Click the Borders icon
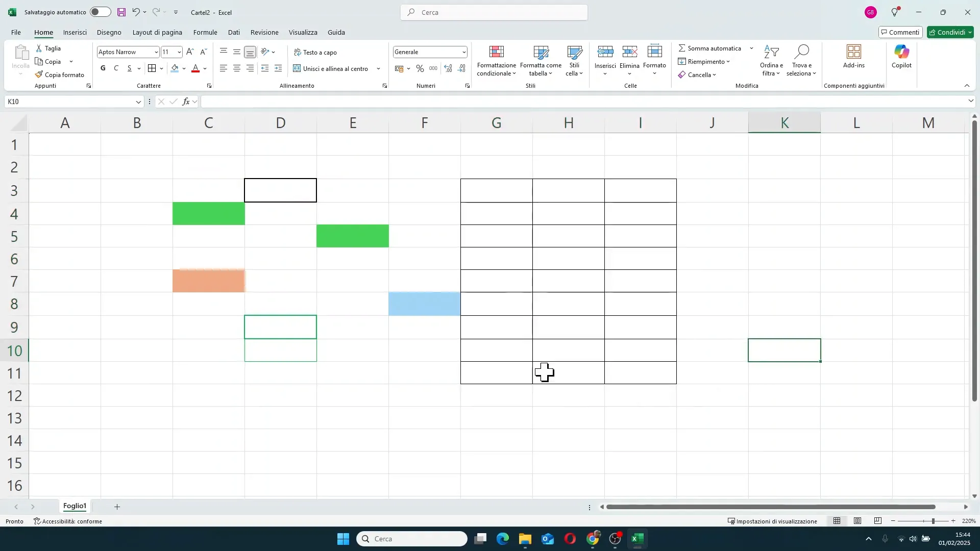 (152, 68)
